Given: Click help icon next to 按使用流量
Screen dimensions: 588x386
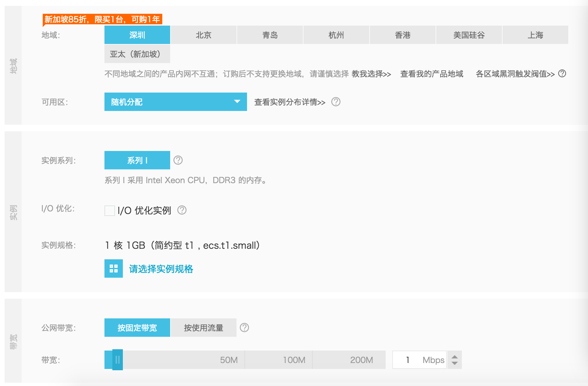Looking at the screenshot, I should 244,328.
